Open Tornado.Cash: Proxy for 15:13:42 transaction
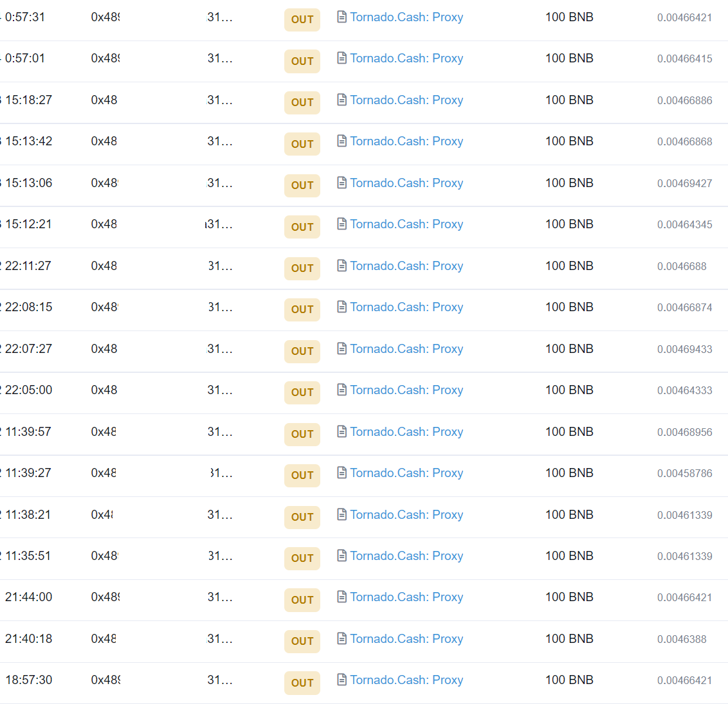This screenshot has width=728, height=704. [x=406, y=141]
